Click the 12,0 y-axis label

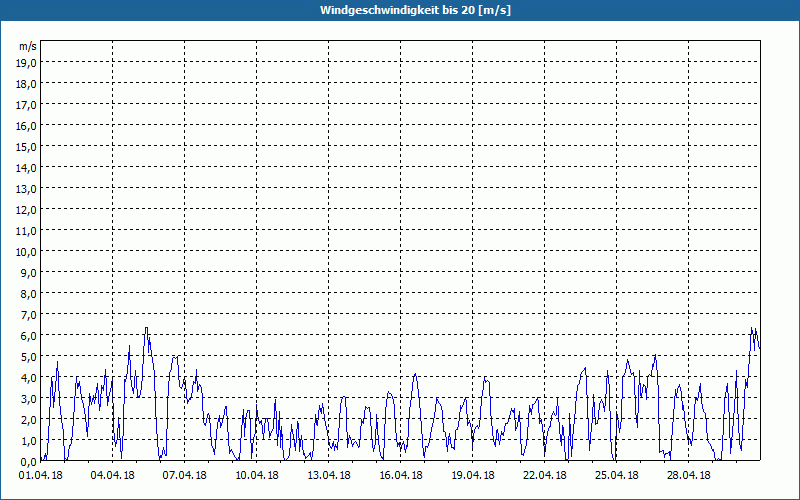[x=26, y=210]
